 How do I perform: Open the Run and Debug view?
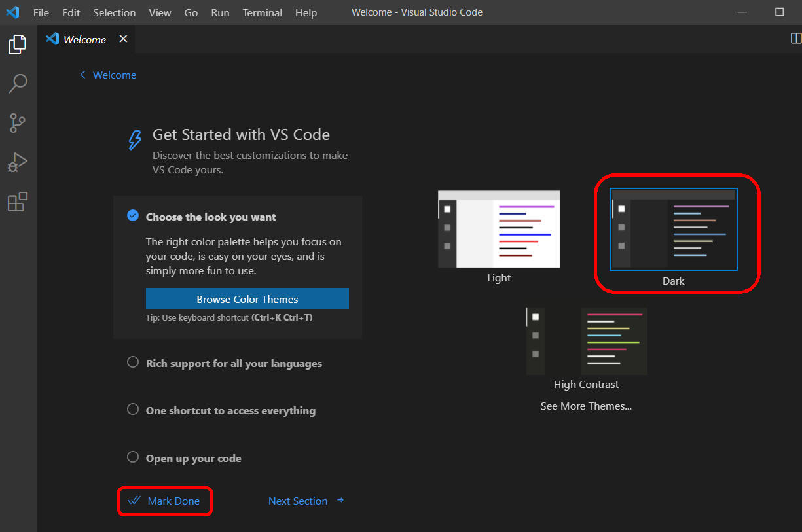click(x=18, y=162)
